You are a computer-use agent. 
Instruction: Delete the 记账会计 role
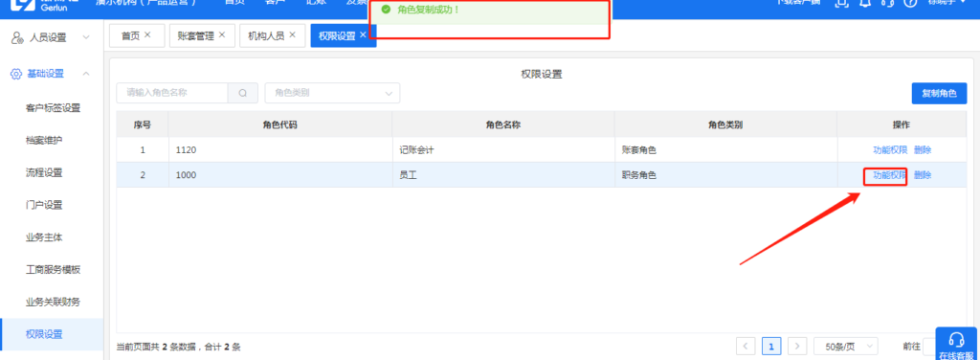(923, 150)
